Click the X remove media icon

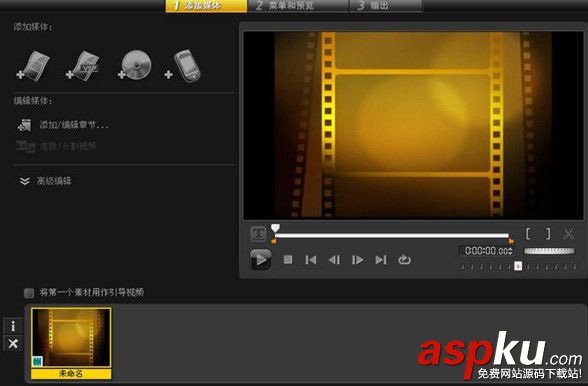(x=13, y=343)
